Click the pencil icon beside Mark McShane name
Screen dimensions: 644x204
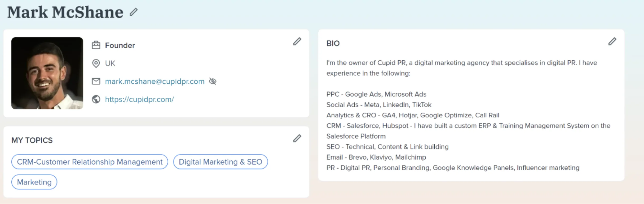click(134, 12)
